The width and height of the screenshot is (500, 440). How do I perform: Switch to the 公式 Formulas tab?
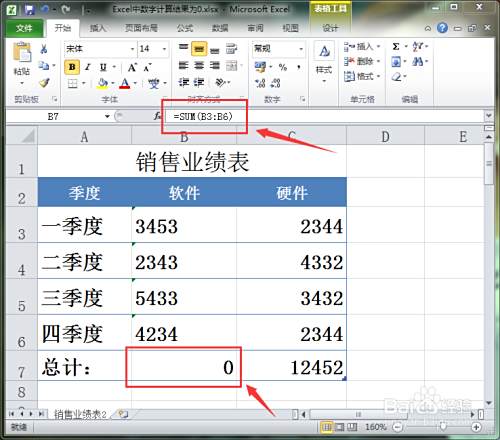[185, 28]
